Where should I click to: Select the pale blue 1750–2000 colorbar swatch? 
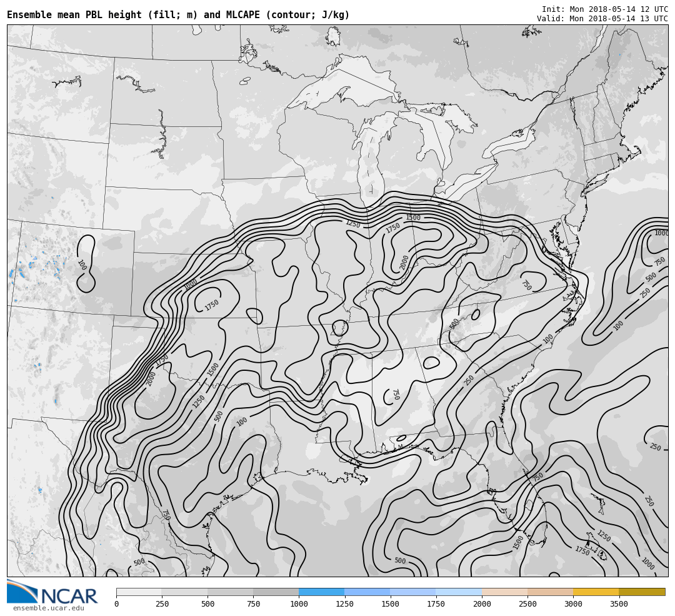459,592
